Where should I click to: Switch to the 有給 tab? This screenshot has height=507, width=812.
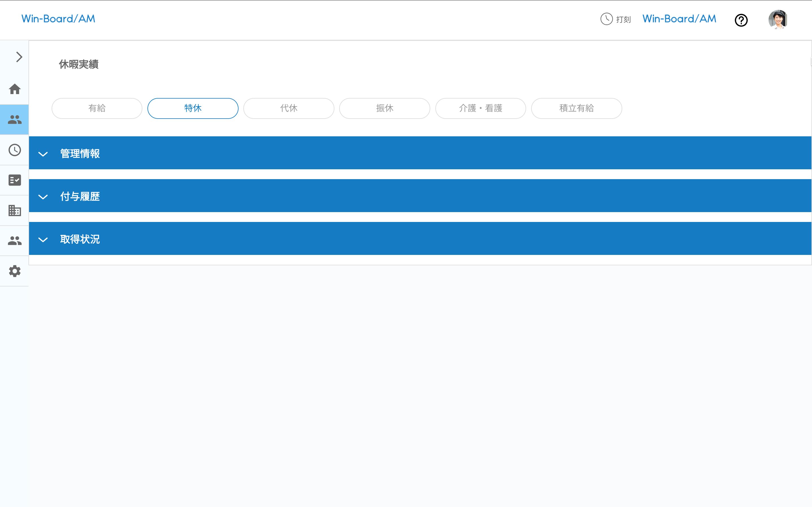point(97,108)
